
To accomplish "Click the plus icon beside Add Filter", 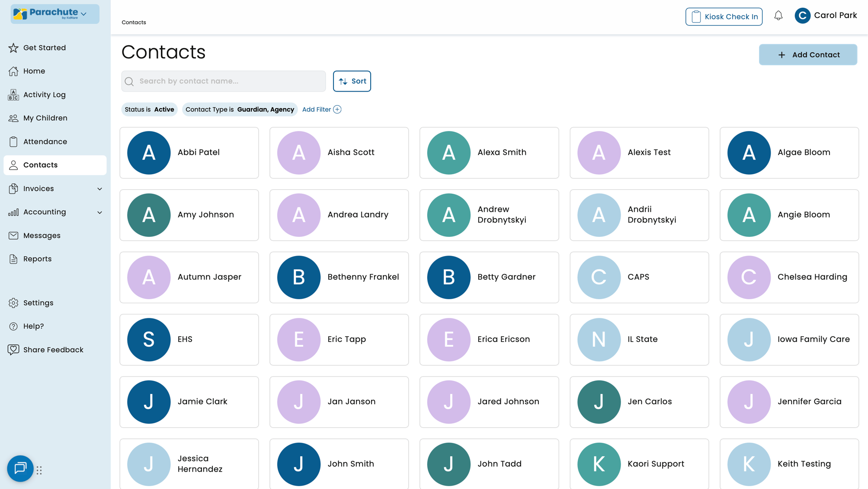I will [337, 109].
